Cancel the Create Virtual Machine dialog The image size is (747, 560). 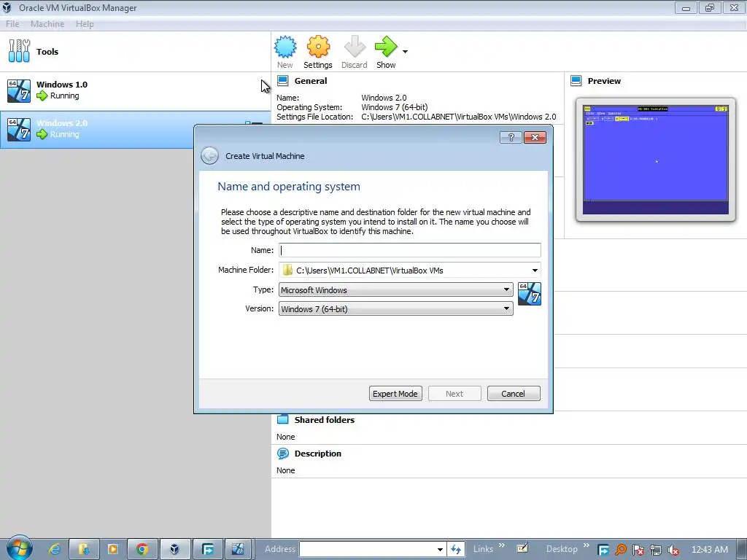coord(514,393)
